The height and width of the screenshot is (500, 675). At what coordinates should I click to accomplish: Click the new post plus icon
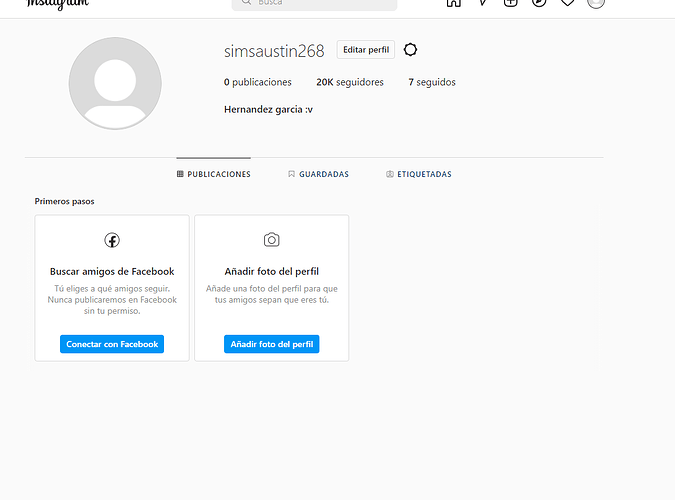click(511, 3)
